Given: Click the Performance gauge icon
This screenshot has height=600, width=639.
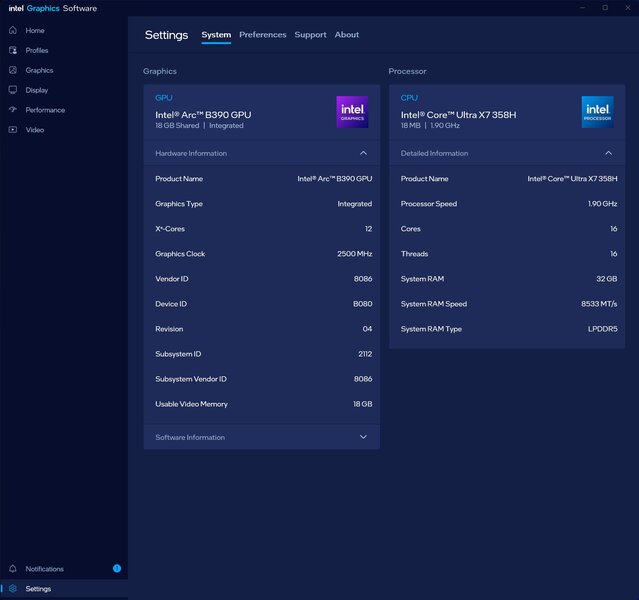Looking at the screenshot, I should click(13, 110).
